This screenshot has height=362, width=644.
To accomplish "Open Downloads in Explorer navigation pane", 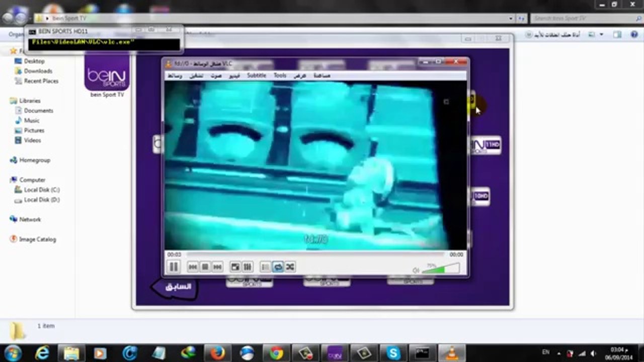I will [x=38, y=71].
